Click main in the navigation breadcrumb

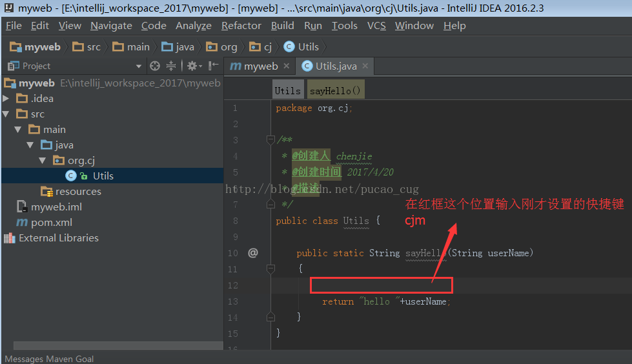click(131, 47)
